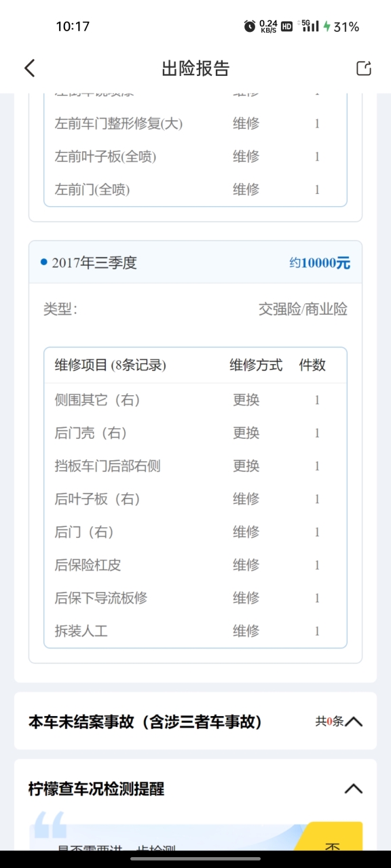
Task: Select the 后门壳（右） repair row
Action: click(195, 433)
